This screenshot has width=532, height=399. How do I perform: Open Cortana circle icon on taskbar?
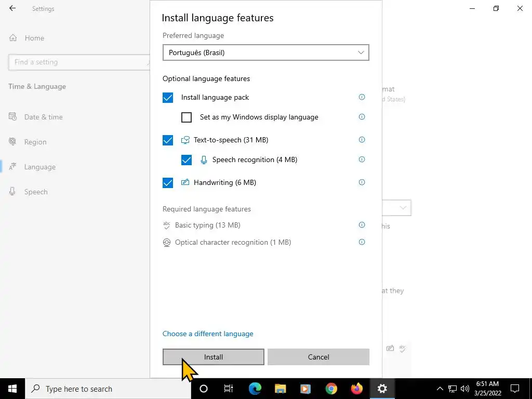coord(203,389)
